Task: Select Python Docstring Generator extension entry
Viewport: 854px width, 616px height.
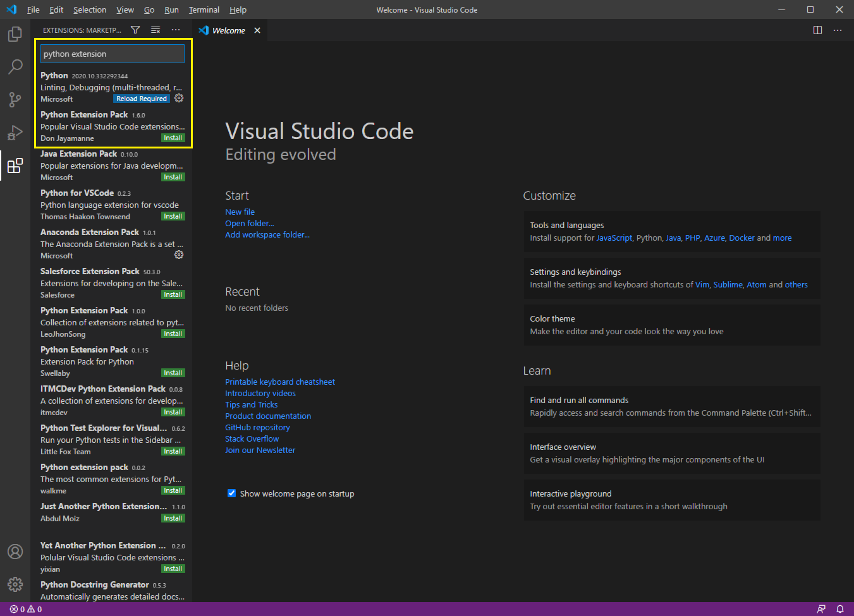Action: [x=113, y=591]
